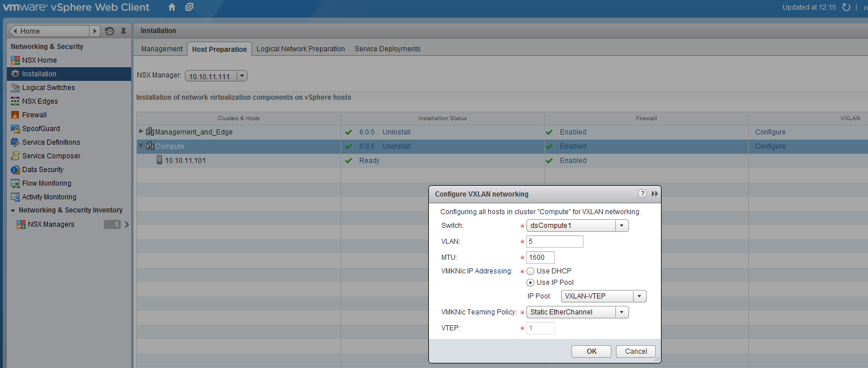The image size is (868, 368).
Task: Click OK in Configure VXLAN dialog
Action: [591, 351]
